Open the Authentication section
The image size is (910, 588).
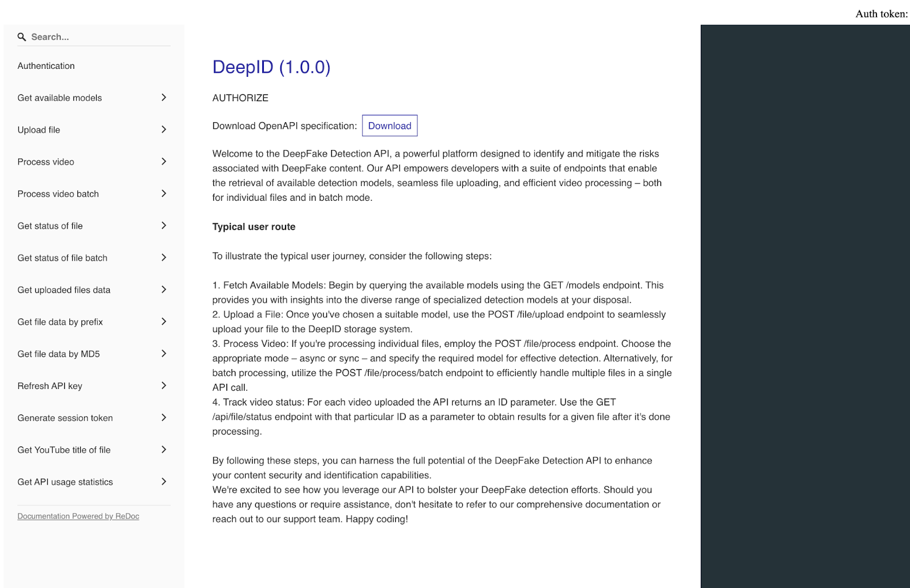(46, 66)
